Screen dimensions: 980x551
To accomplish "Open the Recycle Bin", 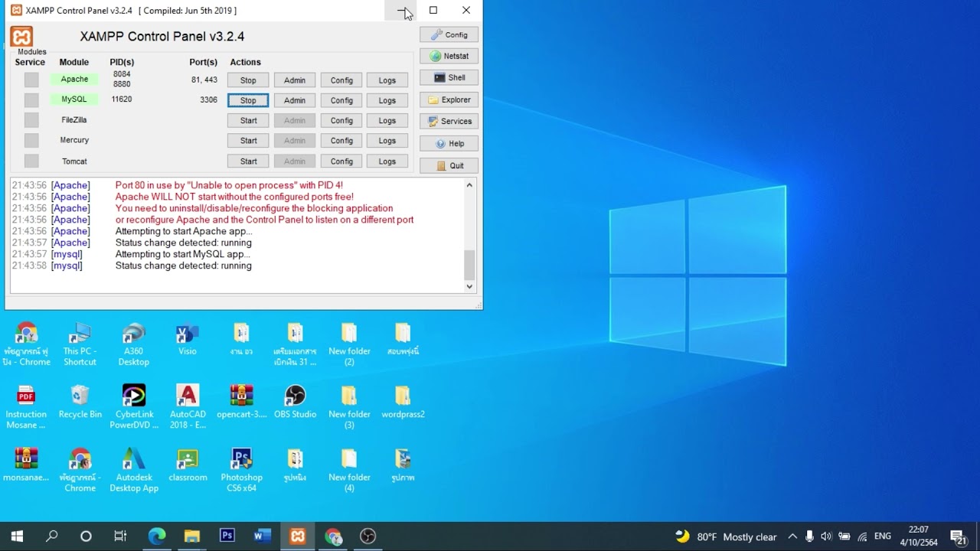I will coord(80,403).
